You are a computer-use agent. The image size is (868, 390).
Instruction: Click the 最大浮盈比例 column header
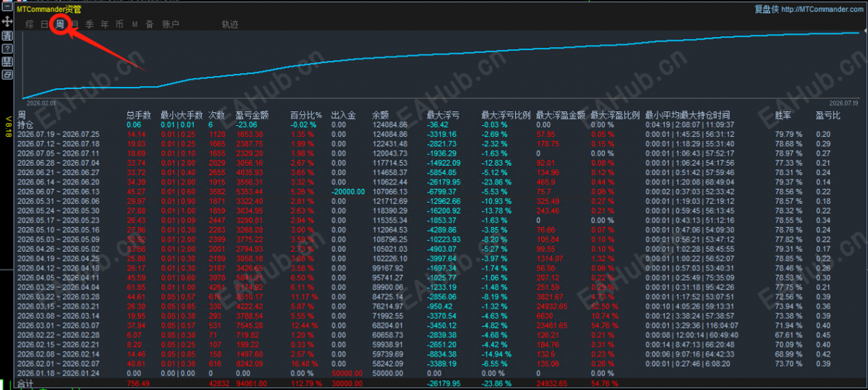pyautogui.click(x=616, y=115)
